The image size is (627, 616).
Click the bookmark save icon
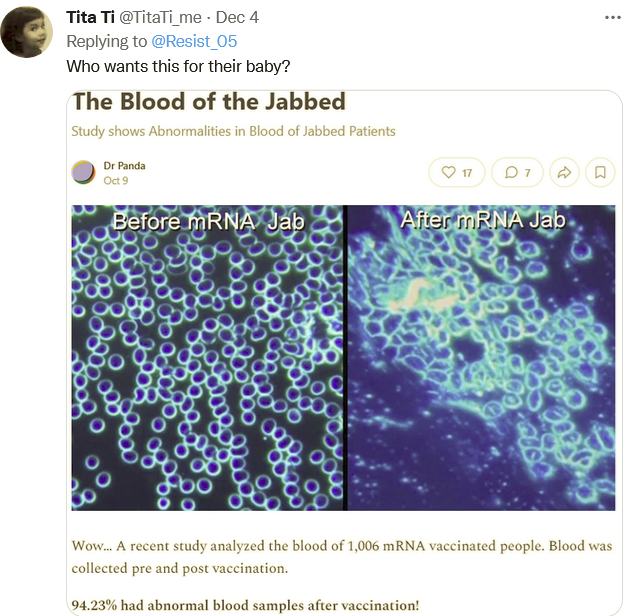pos(600,172)
